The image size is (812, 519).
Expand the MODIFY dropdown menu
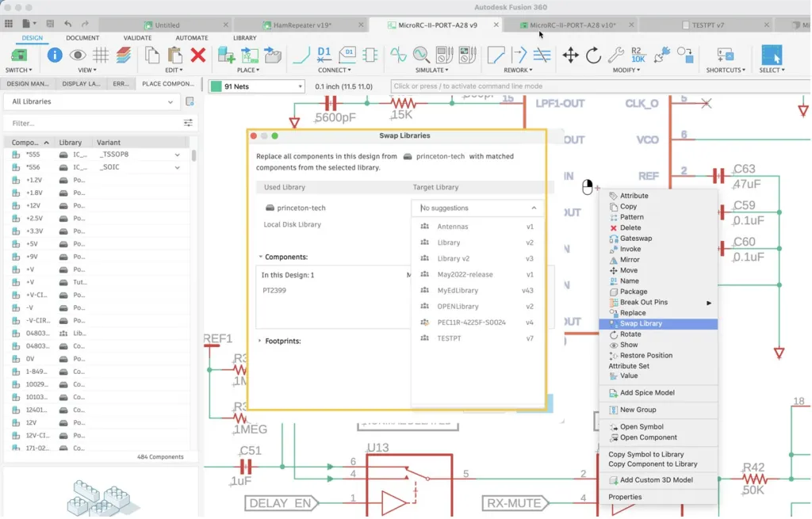[x=626, y=70]
